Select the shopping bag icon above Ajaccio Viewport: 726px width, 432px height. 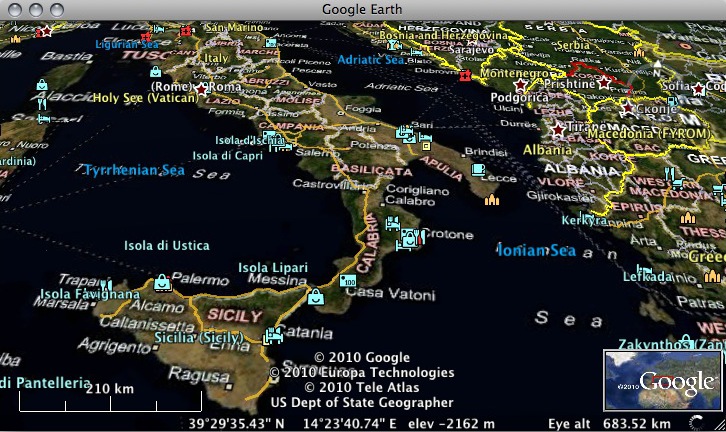pyautogui.click(x=42, y=85)
